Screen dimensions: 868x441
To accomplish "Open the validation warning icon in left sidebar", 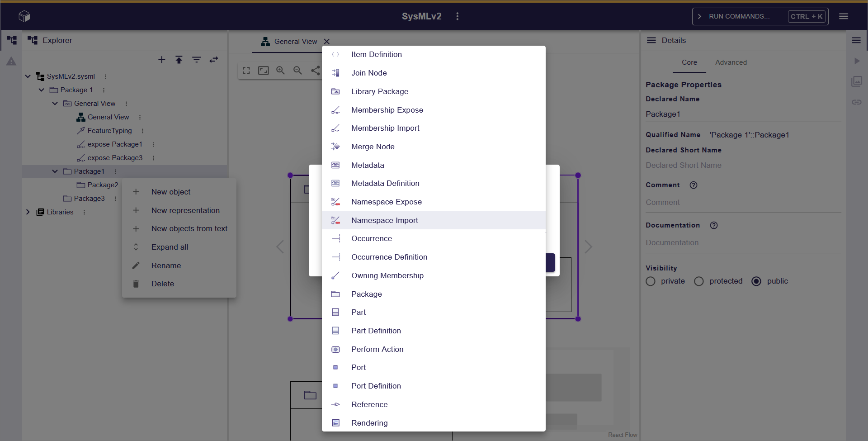I will [x=11, y=61].
